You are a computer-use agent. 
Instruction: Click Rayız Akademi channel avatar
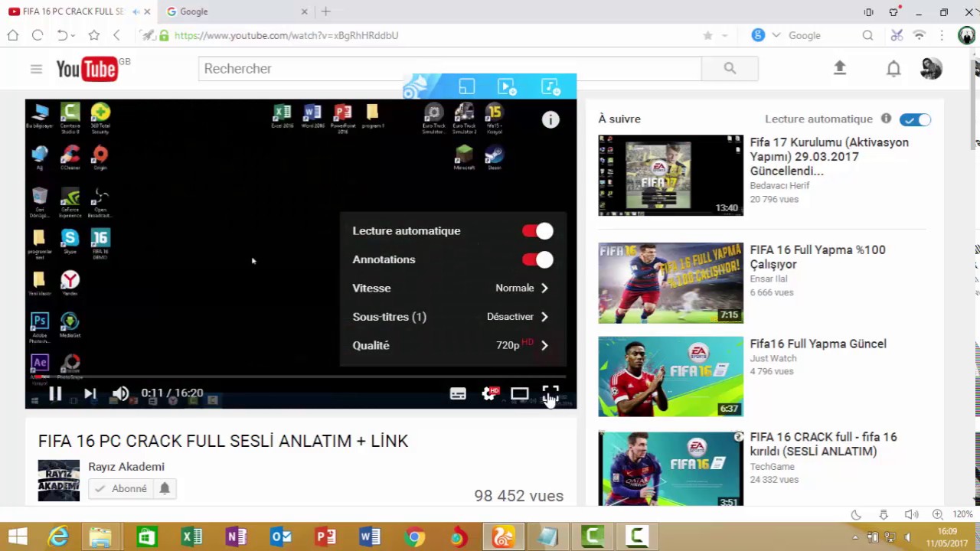tap(59, 481)
